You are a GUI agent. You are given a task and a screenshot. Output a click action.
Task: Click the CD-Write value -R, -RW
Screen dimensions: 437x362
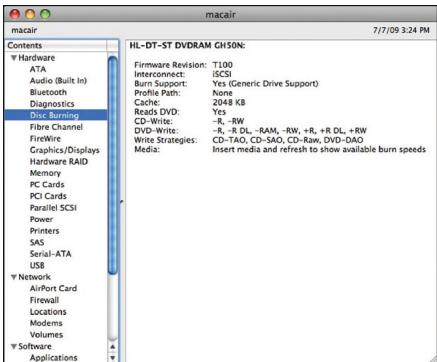point(228,121)
